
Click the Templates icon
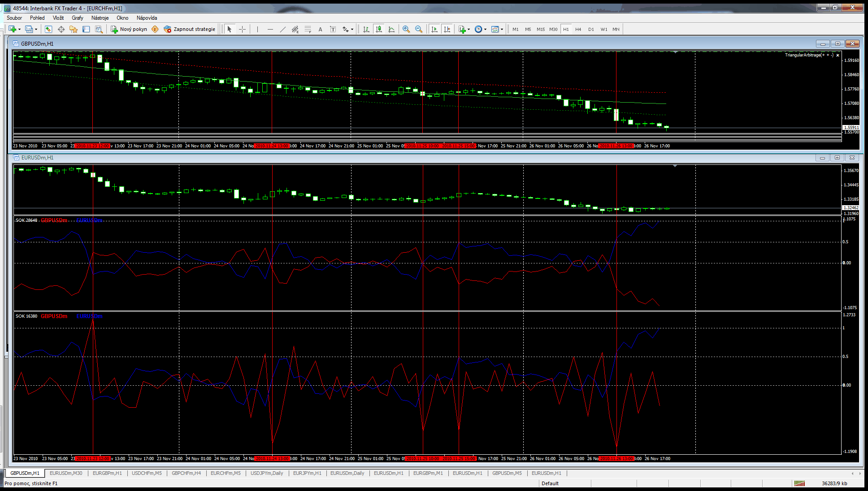(x=495, y=29)
